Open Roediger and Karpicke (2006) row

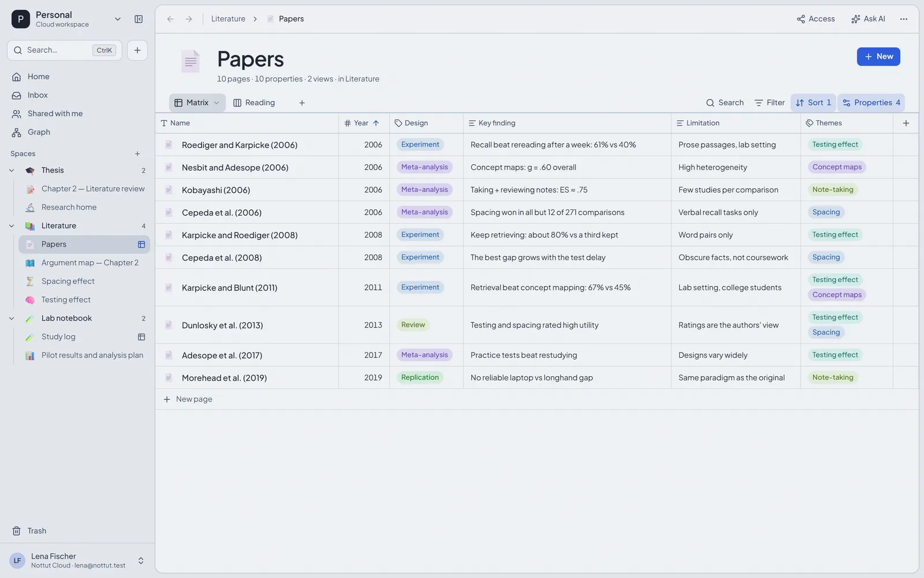pyautogui.click(x=240, y=145)
